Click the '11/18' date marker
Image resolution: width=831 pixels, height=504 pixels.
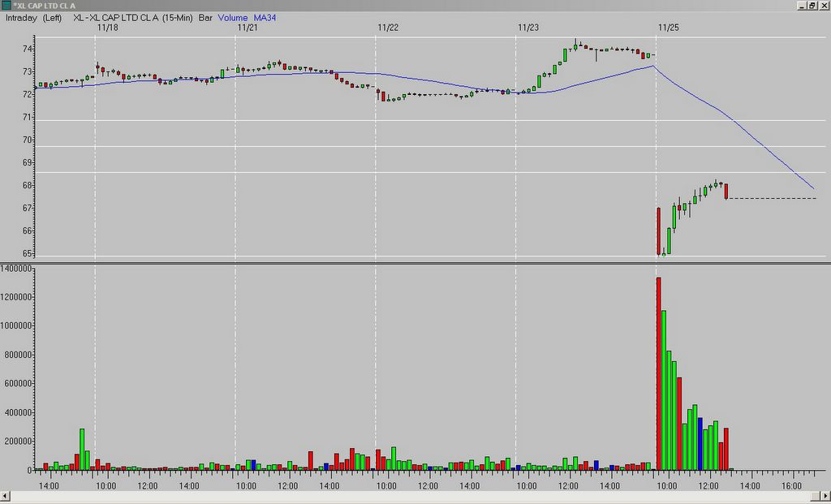click(x=108, y=28)
